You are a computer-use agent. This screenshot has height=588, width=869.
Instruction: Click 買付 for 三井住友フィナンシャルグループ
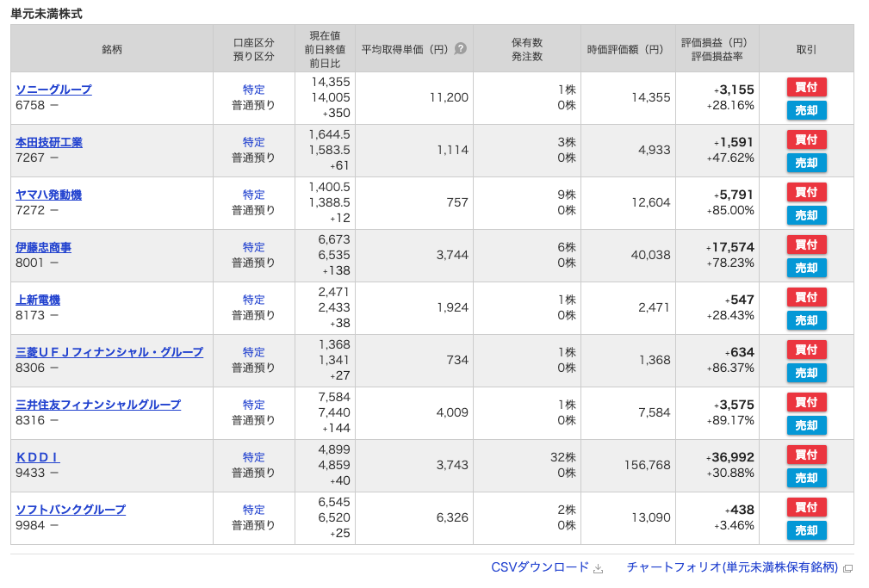[806, 402]
